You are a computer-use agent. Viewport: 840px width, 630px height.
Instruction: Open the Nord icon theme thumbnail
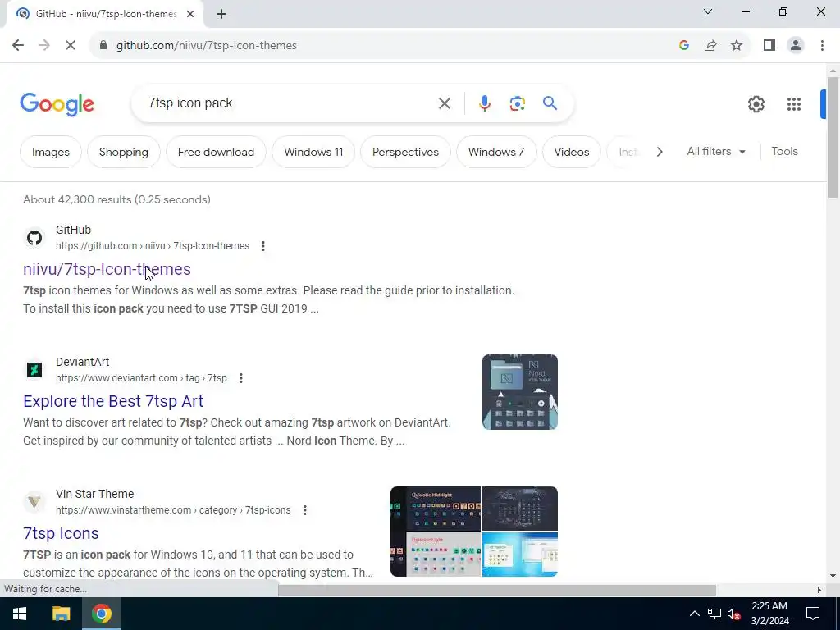[519, 392]
